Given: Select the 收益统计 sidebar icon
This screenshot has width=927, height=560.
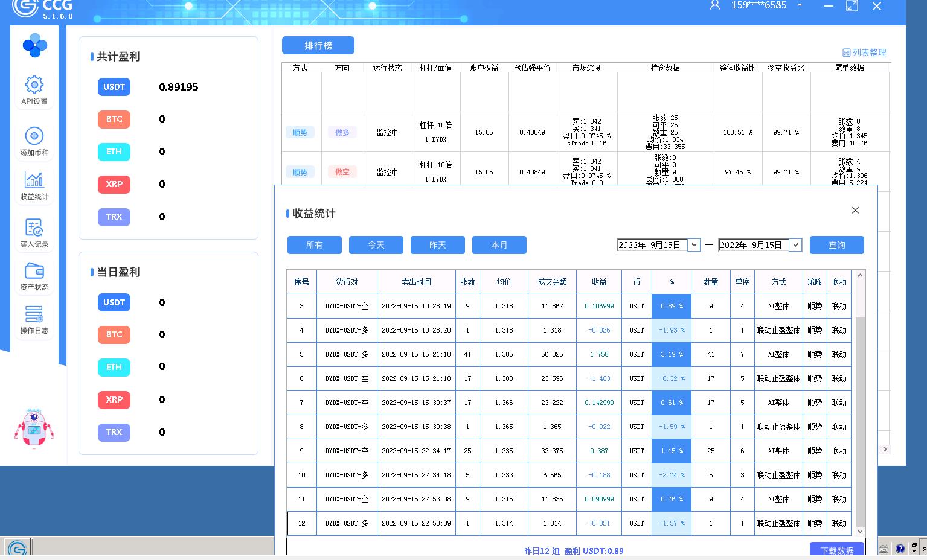Looking at the screenshot, I should tap(34, 186).
